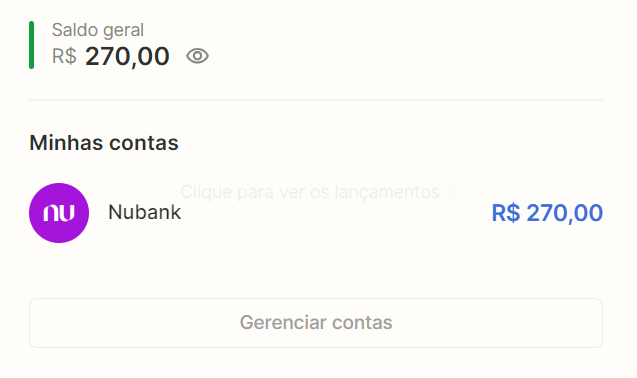
Task: Click the green bar beside Saldo geral
Action: [x=31, y=45]
